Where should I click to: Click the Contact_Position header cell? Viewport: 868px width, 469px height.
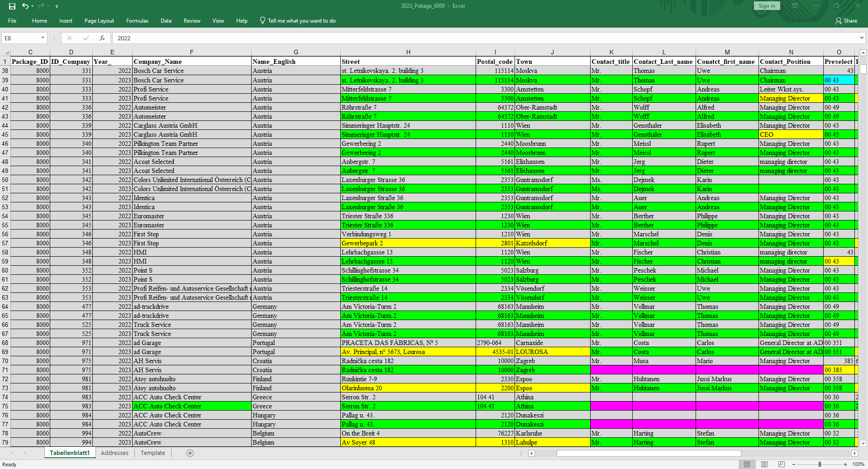pos(791,62)
